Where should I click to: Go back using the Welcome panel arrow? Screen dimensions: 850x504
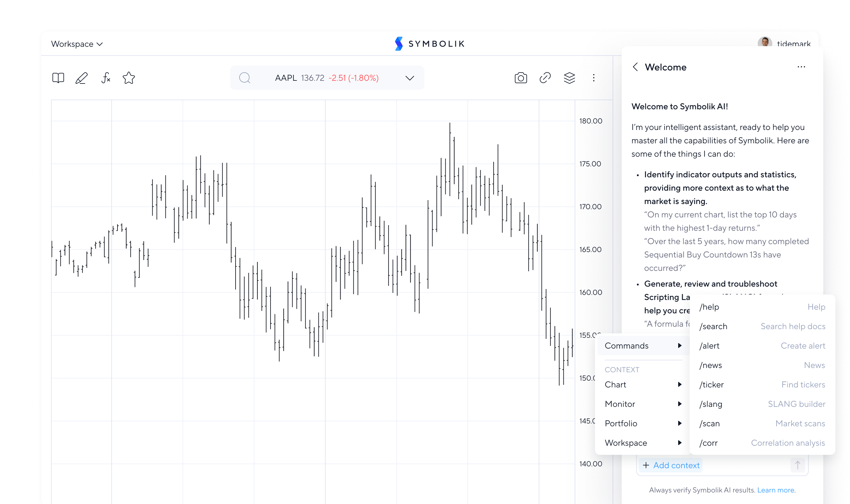635,67
